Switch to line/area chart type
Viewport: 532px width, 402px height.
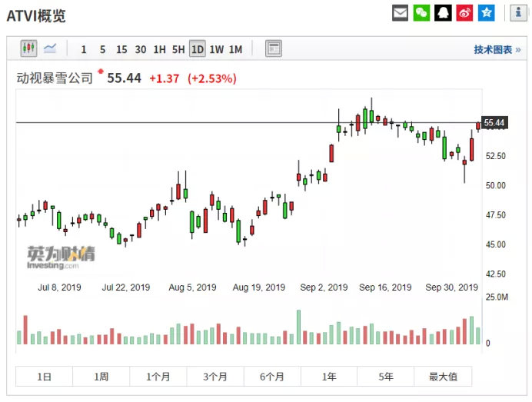pyautogui.click(x=50, y=49)
